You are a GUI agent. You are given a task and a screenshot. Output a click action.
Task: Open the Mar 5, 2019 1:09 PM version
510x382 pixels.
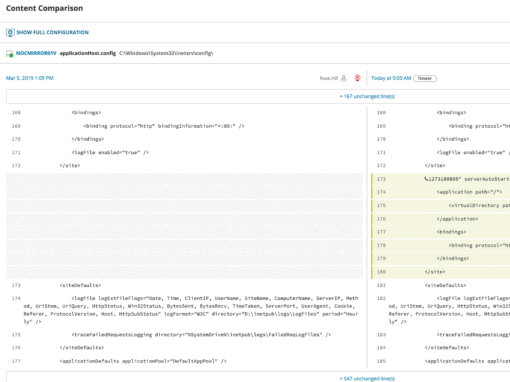pos(30,78)
